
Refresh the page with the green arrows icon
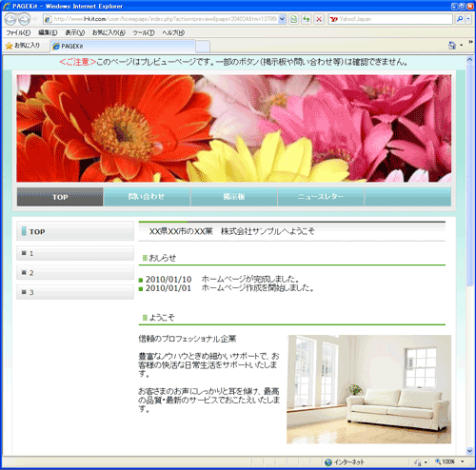[307, 19]
